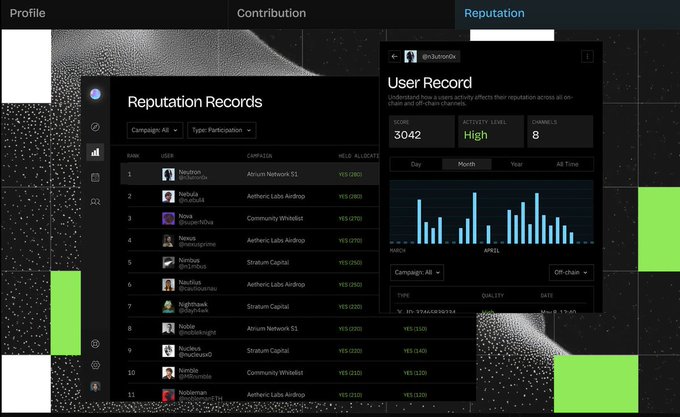Select the user name Nimbus

point(189,260)
